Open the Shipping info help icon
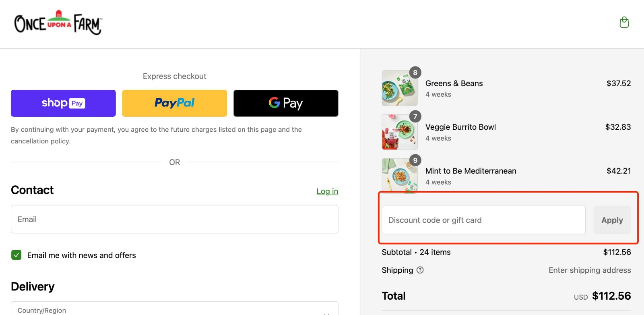 pyautogui.click(x=420, y=270)
